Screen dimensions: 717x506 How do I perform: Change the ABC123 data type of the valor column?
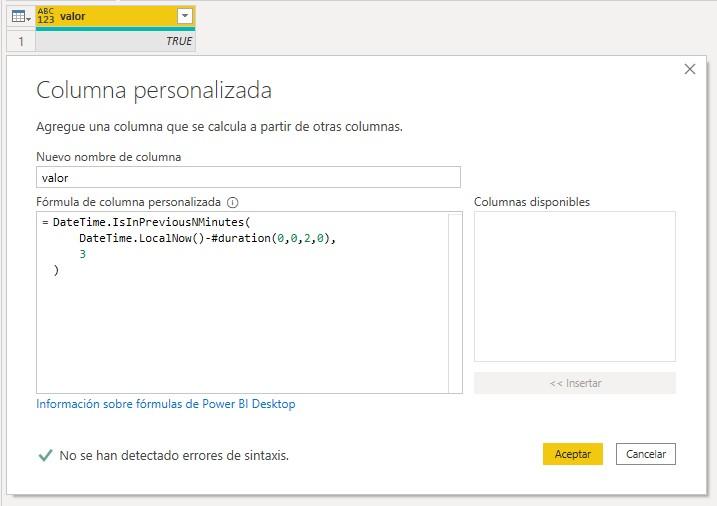(x=46, y=16)
